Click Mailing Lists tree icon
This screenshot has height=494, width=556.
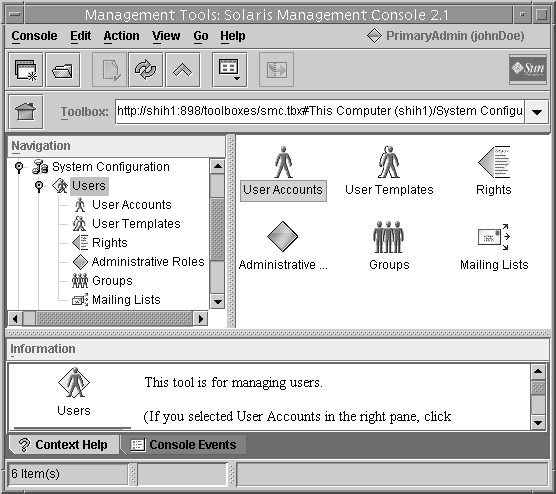click(80, 300)
